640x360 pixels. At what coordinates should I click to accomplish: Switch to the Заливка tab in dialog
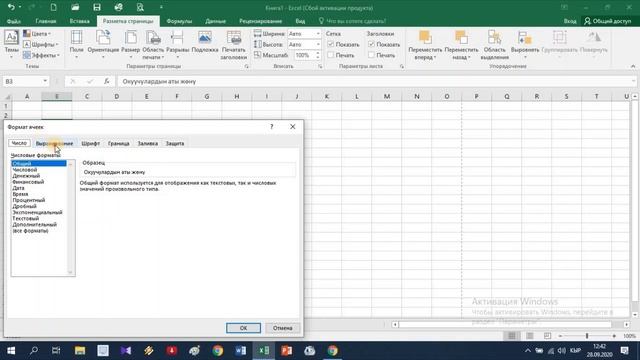(148, 143)
